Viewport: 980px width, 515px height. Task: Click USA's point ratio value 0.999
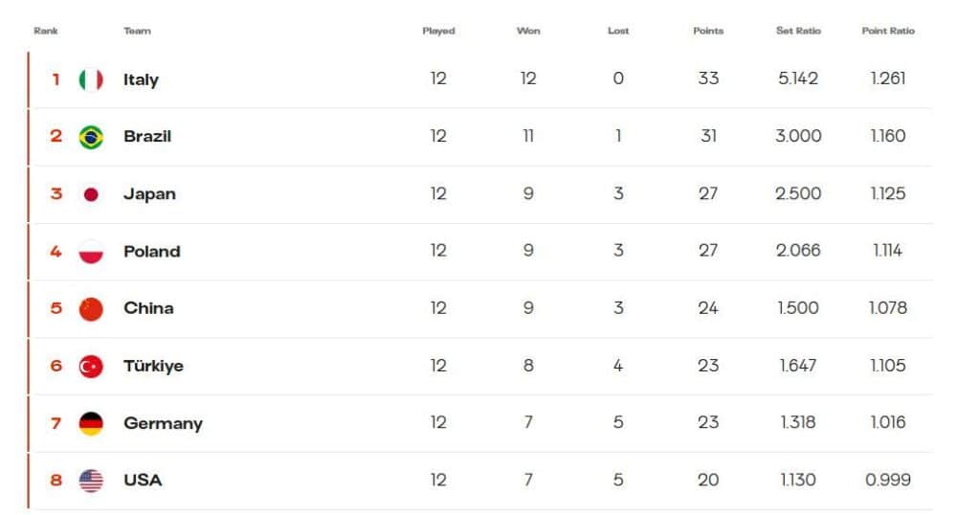coord(888,480)
